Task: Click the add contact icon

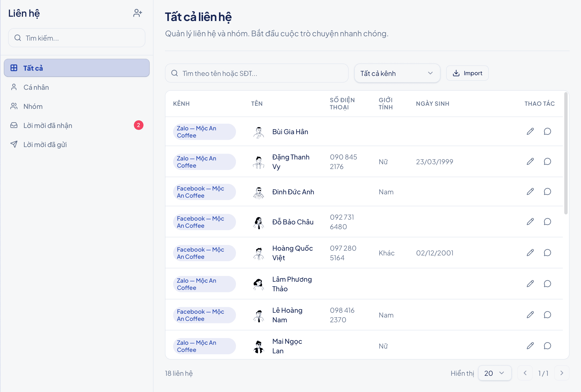Action: click(x=137, y=13)
